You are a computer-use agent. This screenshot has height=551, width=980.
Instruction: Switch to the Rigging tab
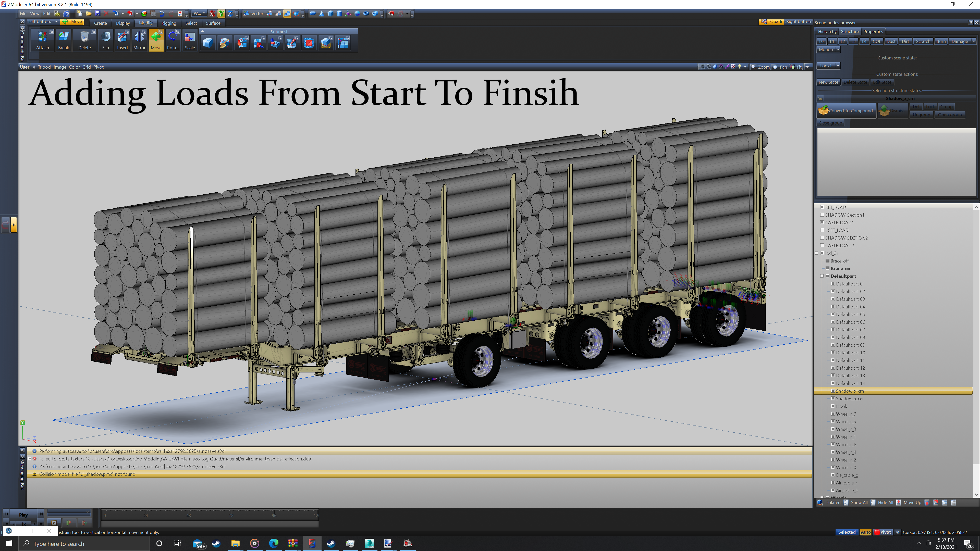(x=168, y=23)
